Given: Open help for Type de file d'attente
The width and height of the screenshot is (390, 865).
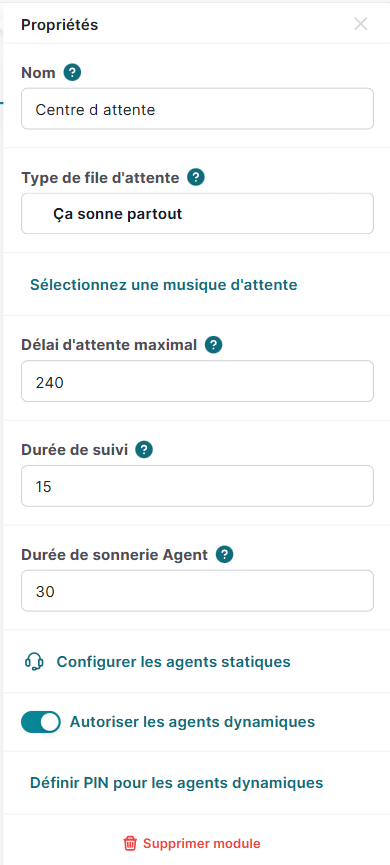Looking at the screenshot, I should pyautogui.click(x=196, y=178).
